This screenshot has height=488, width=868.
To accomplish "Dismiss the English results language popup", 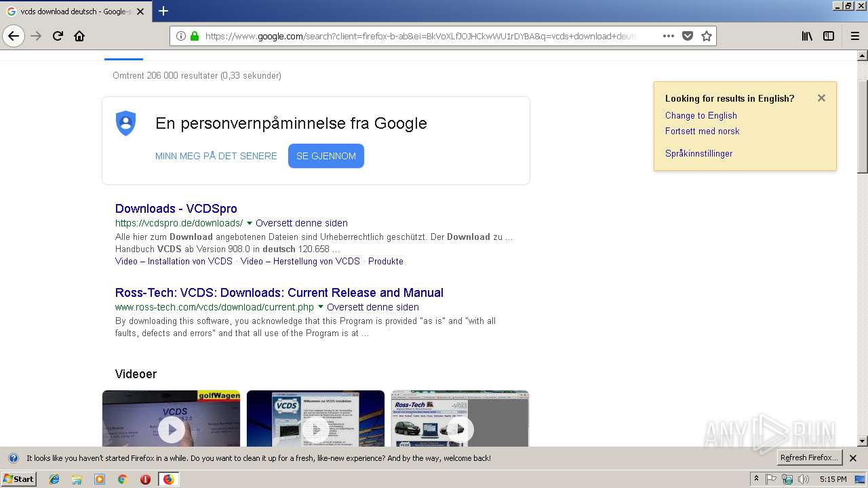I will click(x=821, y=98).
